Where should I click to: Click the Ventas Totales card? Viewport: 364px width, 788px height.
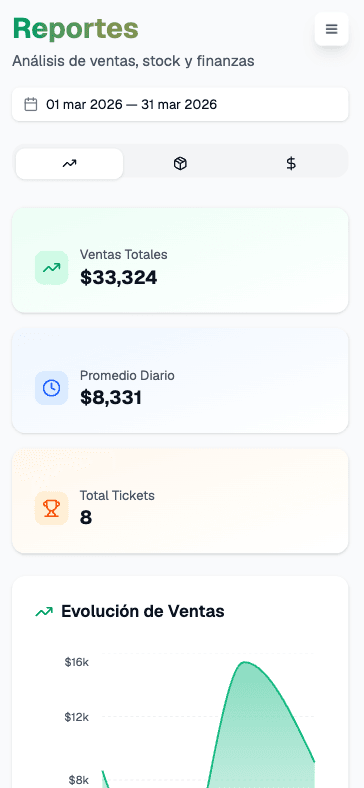coord(180,260)
